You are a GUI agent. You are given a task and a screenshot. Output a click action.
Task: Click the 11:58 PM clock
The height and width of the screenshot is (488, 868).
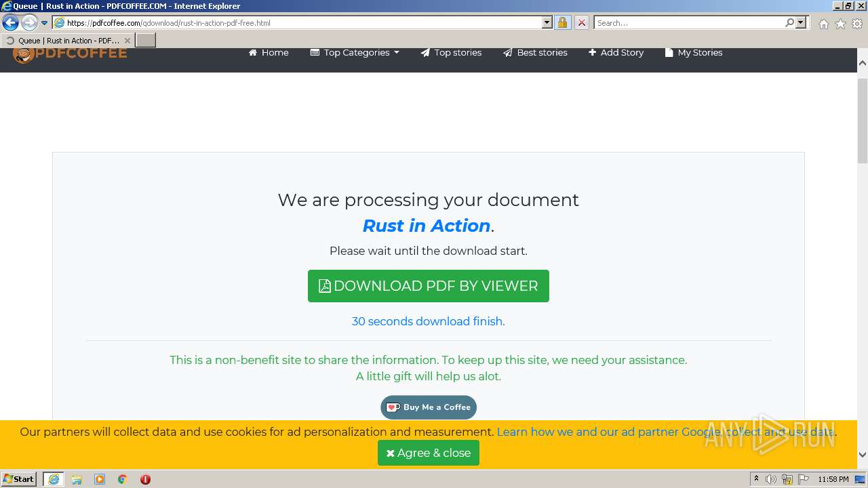pyautogui.click(x=833, y=479)
